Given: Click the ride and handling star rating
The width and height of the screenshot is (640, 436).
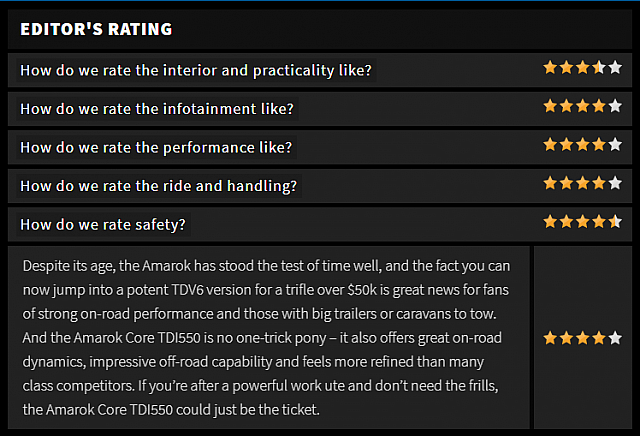Looking at the screenshot, I should [x=582, y=183].
